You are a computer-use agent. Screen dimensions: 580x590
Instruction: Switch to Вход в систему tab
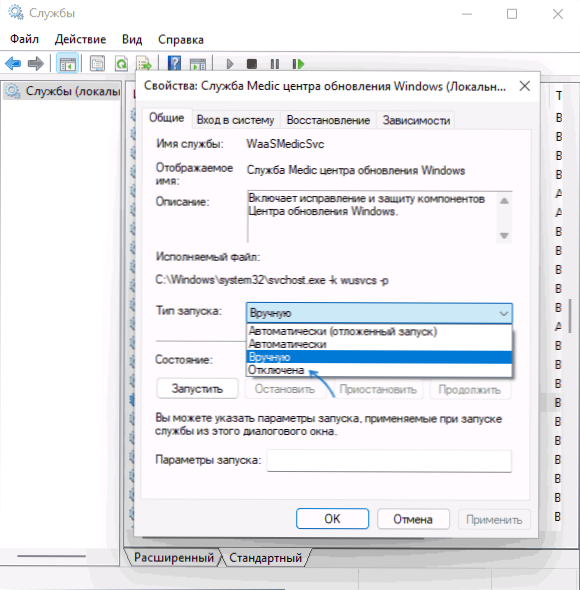tap(235, 120)
